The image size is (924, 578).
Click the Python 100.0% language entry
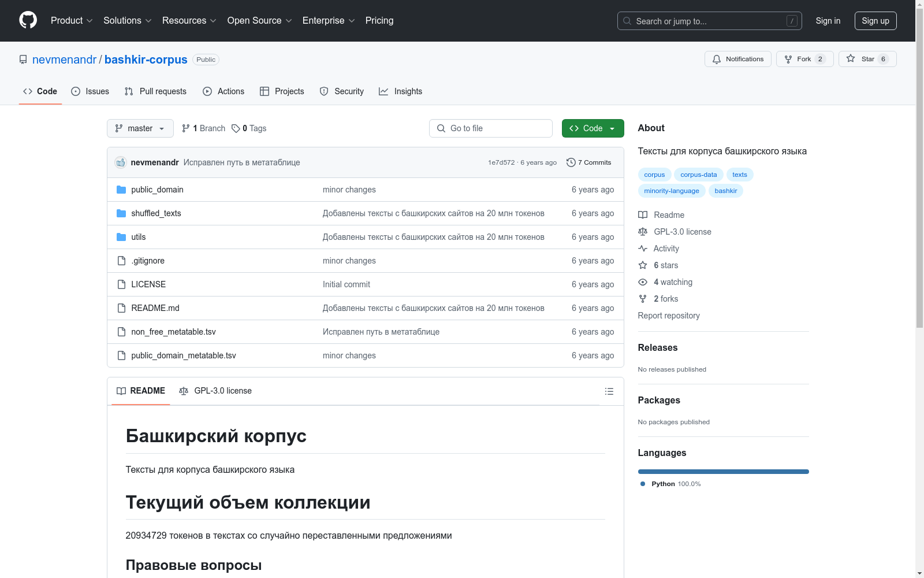pos(670,484)
